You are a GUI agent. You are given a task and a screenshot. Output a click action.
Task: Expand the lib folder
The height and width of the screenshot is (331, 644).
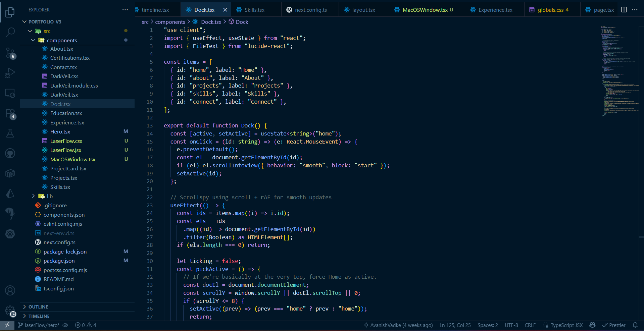33,196
